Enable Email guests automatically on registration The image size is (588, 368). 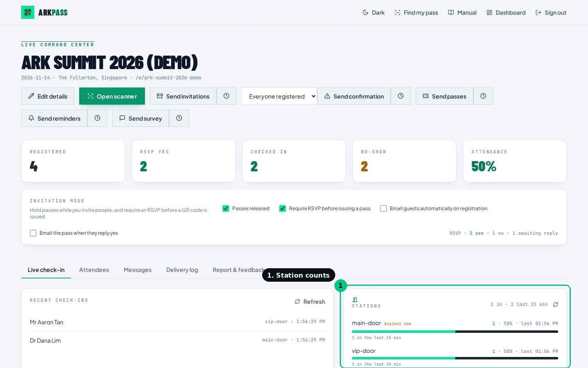383,209
